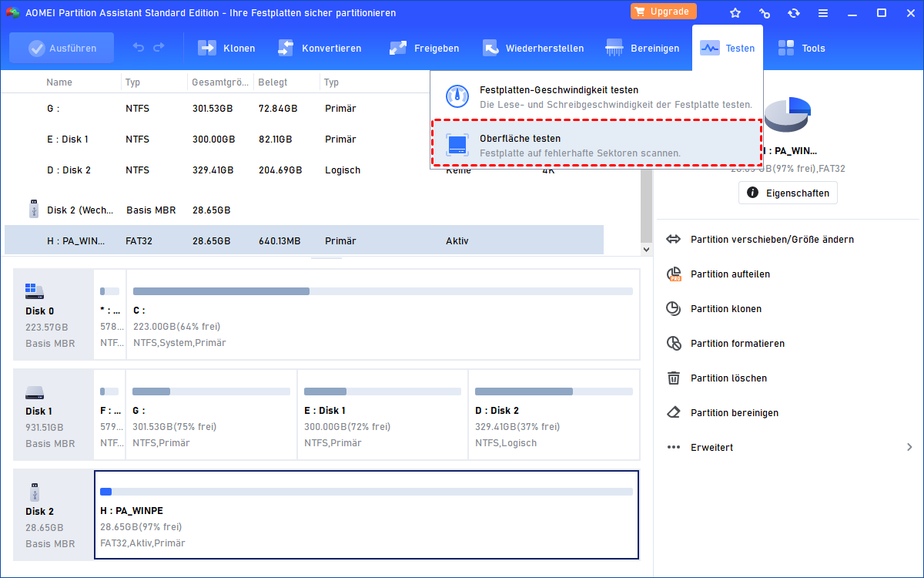The width and height of the screenshot is (924, 578).
Task: Open the Tools toolbar menu
Action: click(801, 48)
